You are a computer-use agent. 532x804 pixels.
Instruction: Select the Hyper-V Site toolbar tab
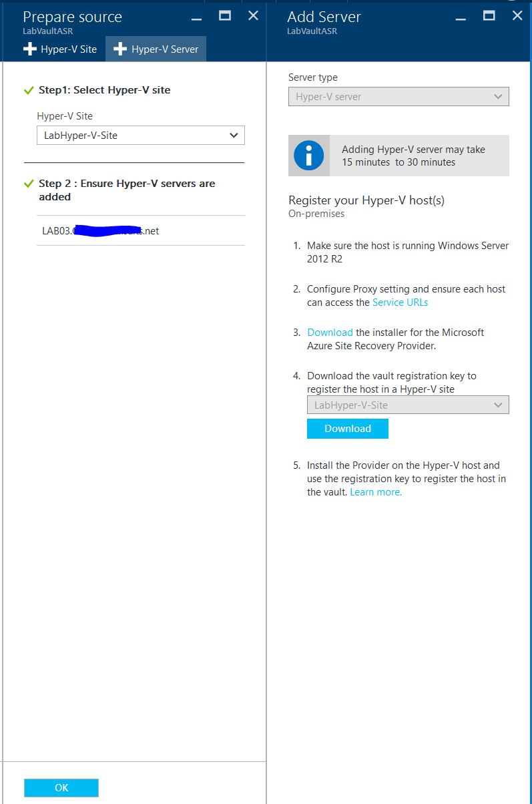[60, 49]
